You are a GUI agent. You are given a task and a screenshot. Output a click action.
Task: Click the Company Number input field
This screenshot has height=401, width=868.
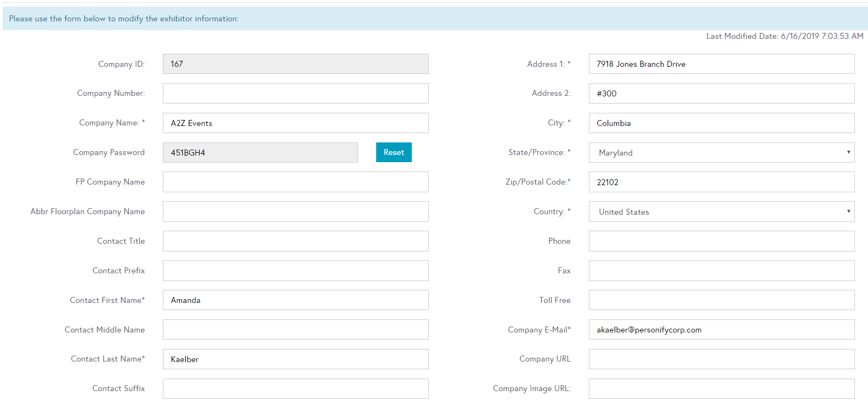pyautogui.click(x=295, y=93)
